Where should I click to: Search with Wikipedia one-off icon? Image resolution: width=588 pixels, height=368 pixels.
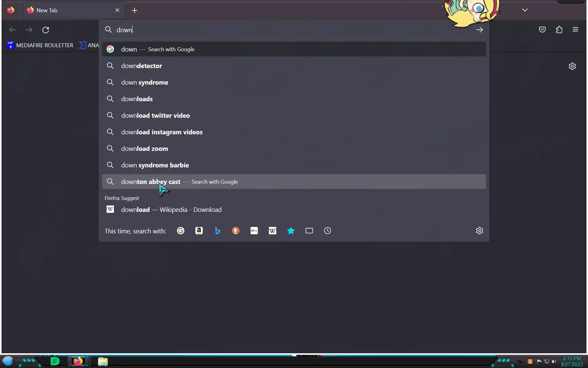[273, 231]
